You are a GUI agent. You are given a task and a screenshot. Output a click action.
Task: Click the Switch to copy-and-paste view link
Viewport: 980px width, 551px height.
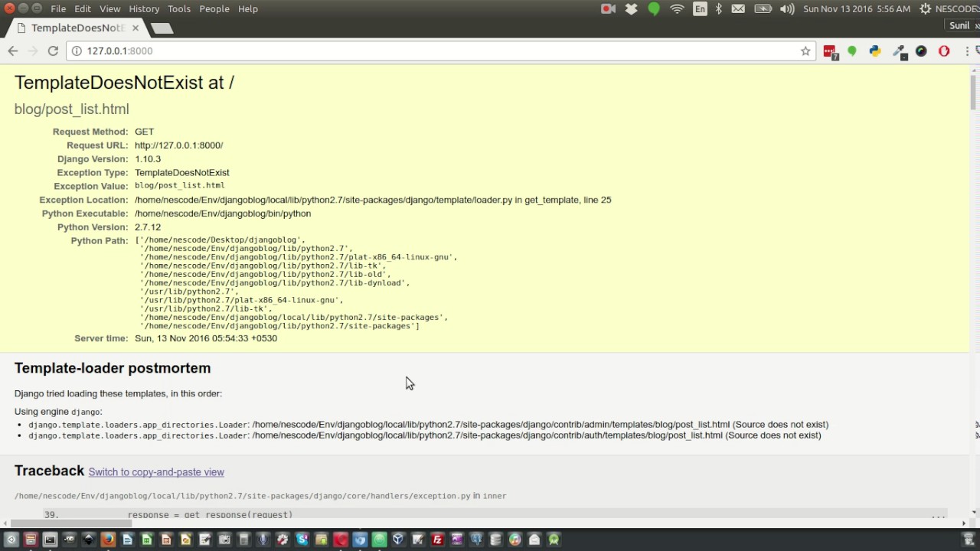(156, 472)
